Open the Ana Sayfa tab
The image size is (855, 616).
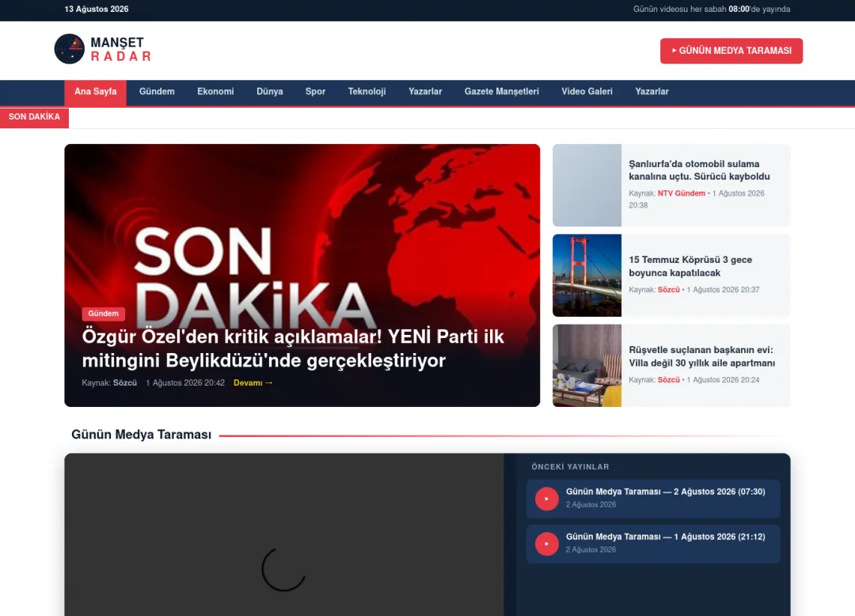pos(96,92)
